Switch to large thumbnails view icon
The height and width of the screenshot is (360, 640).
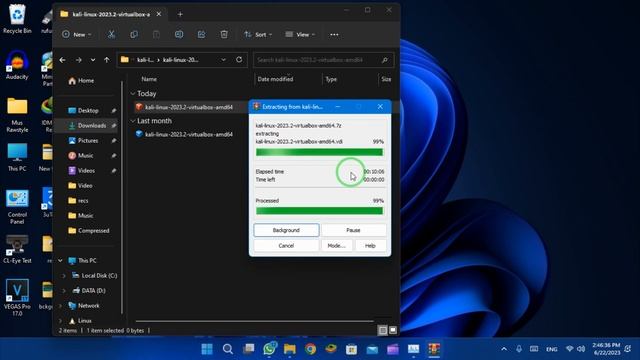[x=393, y=330]
